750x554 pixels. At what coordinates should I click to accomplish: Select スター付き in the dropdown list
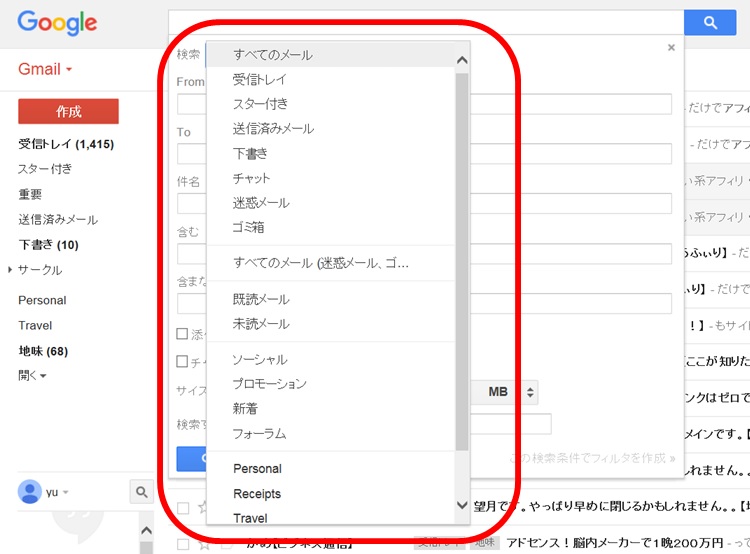click(331, 104)
